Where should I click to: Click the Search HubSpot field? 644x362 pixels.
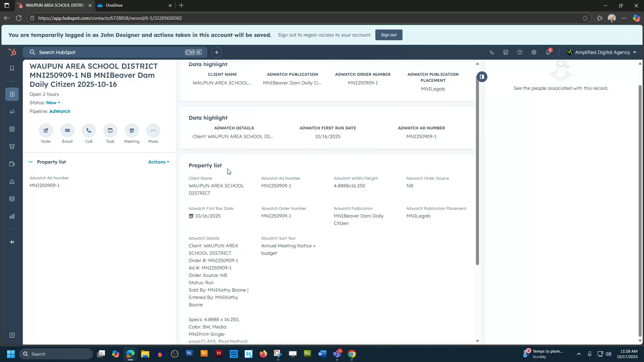[x=101, y=52]
